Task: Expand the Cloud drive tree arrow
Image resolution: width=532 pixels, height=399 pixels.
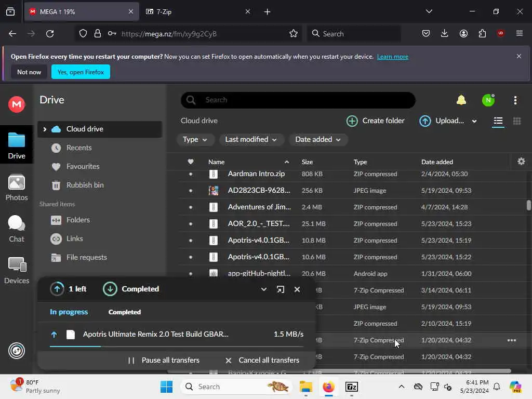Action: coord(45,129)
